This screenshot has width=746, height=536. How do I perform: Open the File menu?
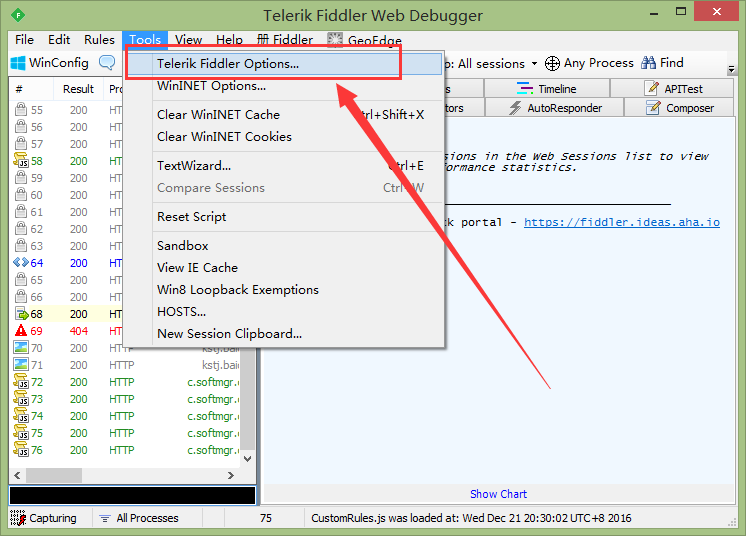pos(24,39)
